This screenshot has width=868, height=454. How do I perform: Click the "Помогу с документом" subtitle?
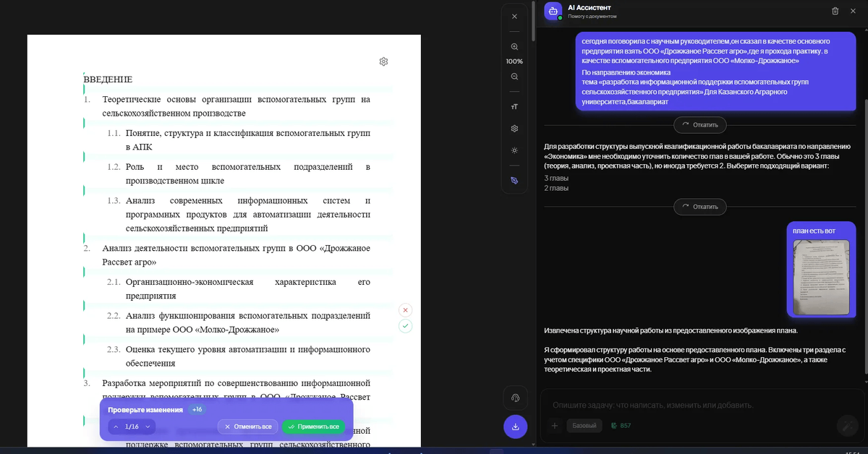[592, 16]
